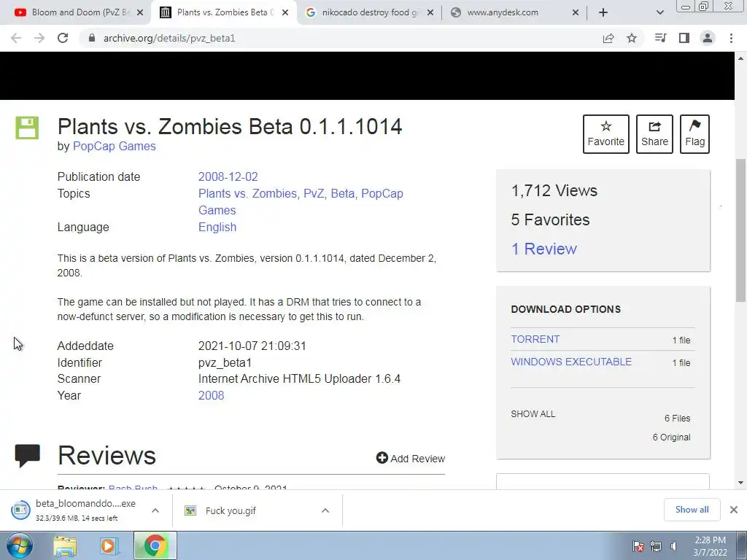Image resolution: width=747 pixels, height=560 pixels.
Task: Click the green floppy disk software icon
Action: (x=27, y=128)
